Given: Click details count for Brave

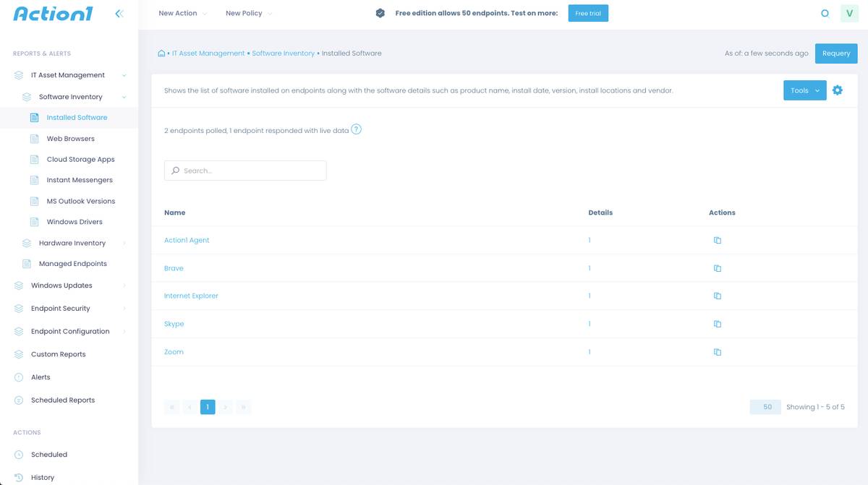Looking at the screenshot, I should (590, 268).
